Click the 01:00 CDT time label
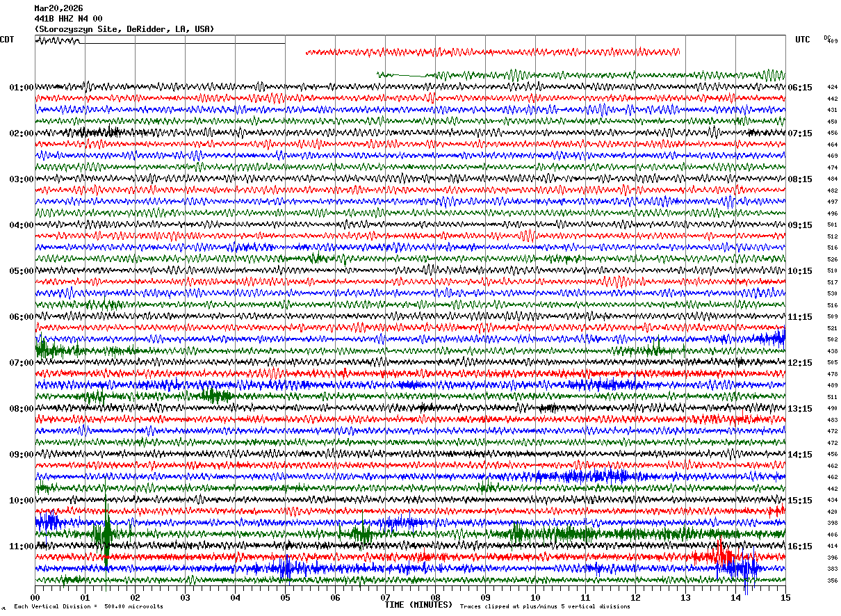Image resolution: width=841 pixels, height=616 pixels. tap(21, 88)
